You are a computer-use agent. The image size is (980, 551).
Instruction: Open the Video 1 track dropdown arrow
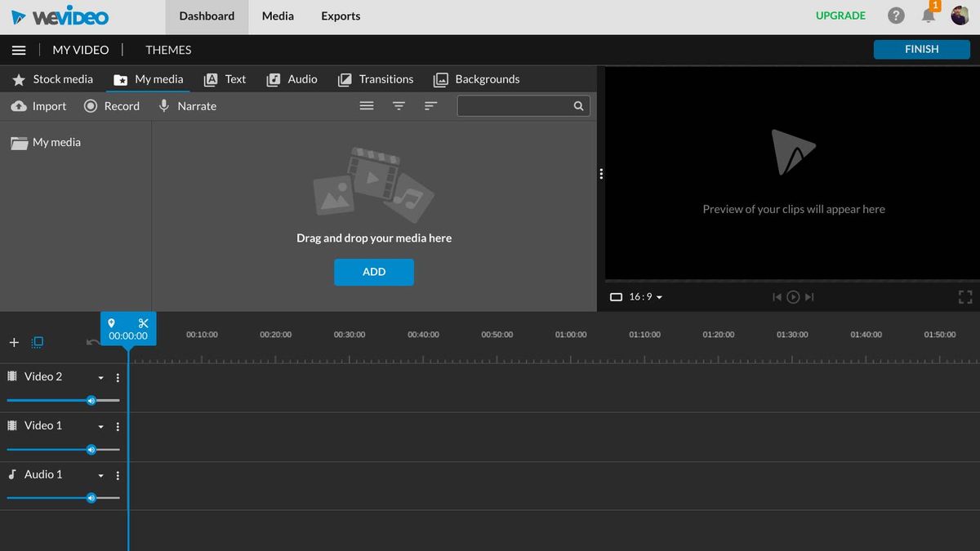[x=100, y=426]
